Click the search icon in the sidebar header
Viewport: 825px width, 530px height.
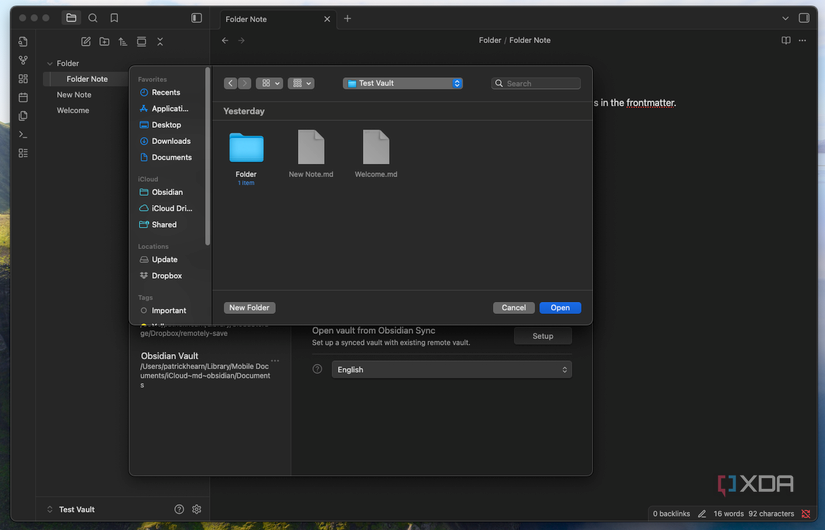click(93, 18)
